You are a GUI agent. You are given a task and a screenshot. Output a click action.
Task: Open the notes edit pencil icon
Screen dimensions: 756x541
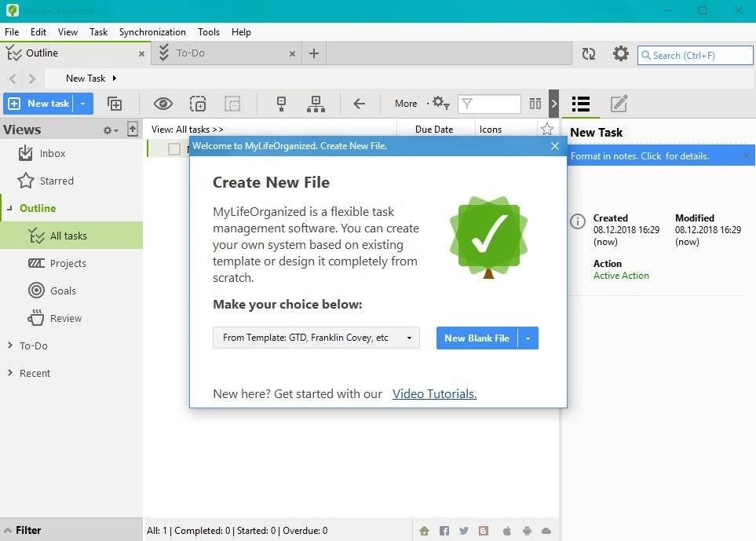pos(619,104)
